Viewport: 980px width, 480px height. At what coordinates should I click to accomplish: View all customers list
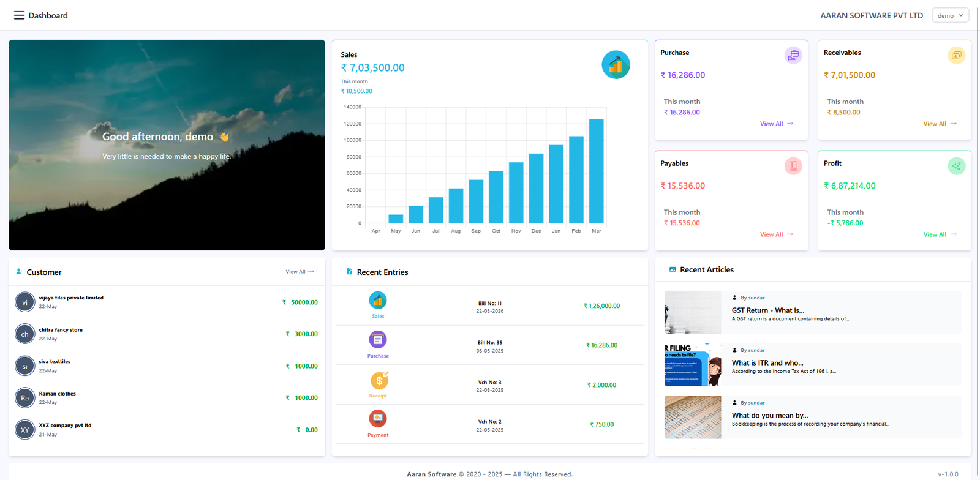tap(300, 272)
